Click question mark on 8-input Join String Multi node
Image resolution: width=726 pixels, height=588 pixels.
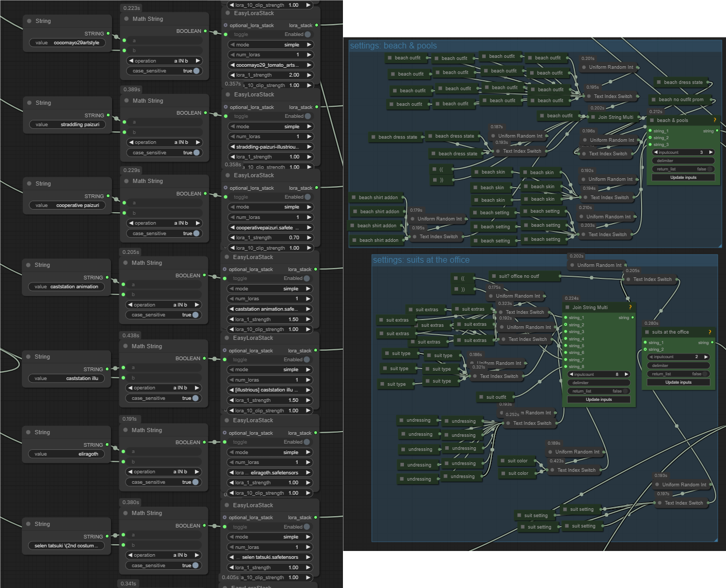point(630,308)
